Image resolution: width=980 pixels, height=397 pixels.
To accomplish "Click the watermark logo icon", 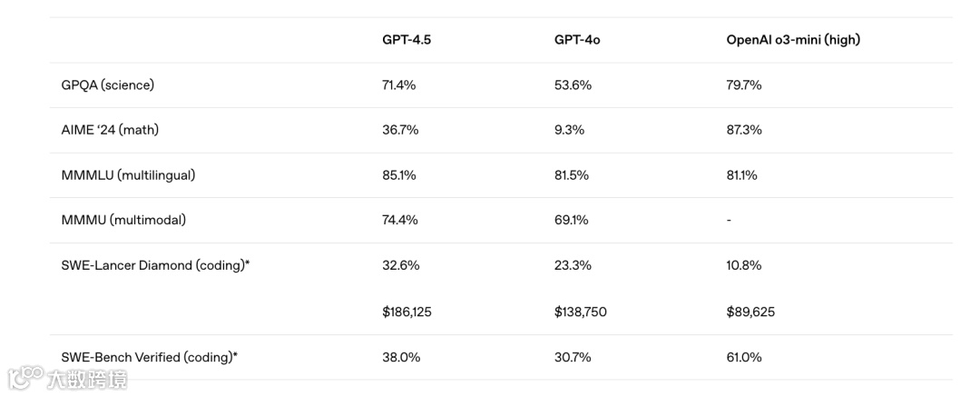I will (x=25, y=379).
